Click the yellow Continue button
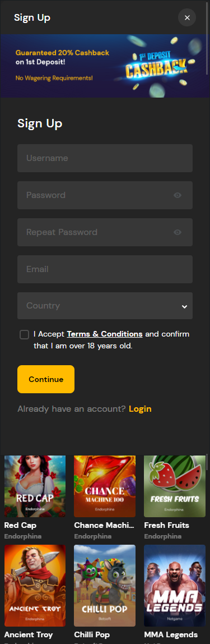The width and height of the screenshot is (210, 644). [46, 379]
